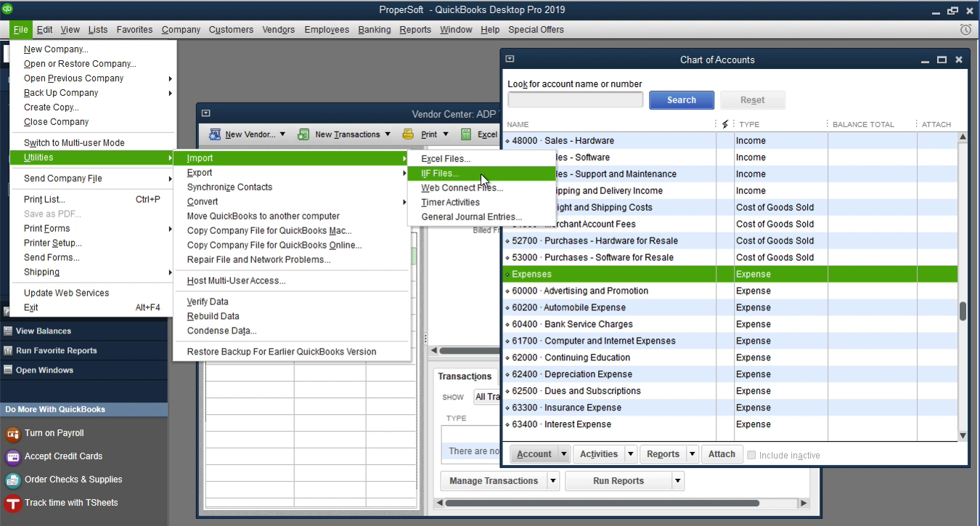This screenshot has width=980, height=526.
Task: Click the scroll down arrow in Chart of Accounts
Action: point(963,436)
